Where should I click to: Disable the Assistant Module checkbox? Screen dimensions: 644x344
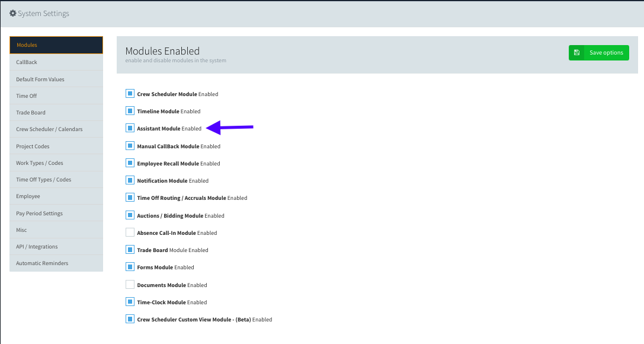click(130, 128)
